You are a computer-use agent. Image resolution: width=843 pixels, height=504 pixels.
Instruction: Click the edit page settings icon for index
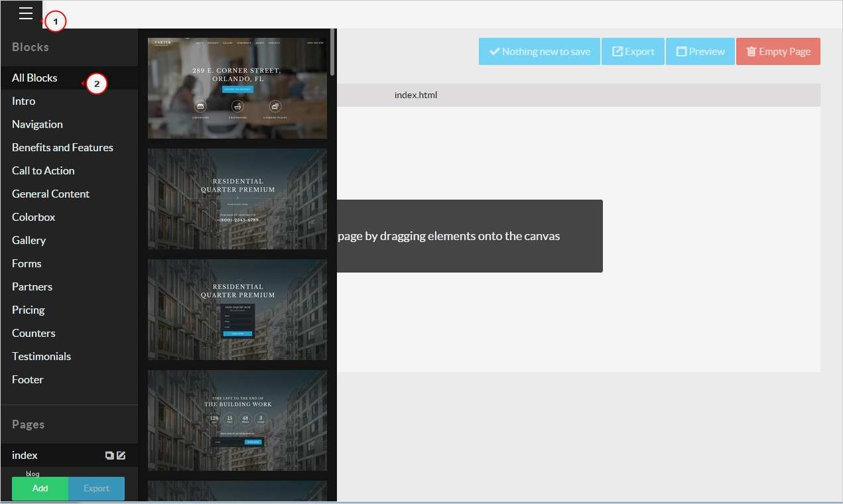pyautogui.click(x=121, y=456)
